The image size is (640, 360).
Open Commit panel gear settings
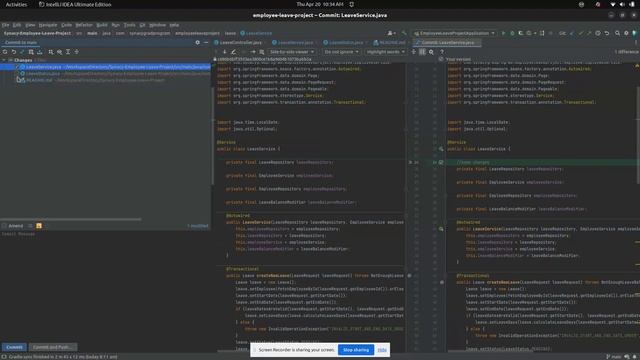(198, 42)
